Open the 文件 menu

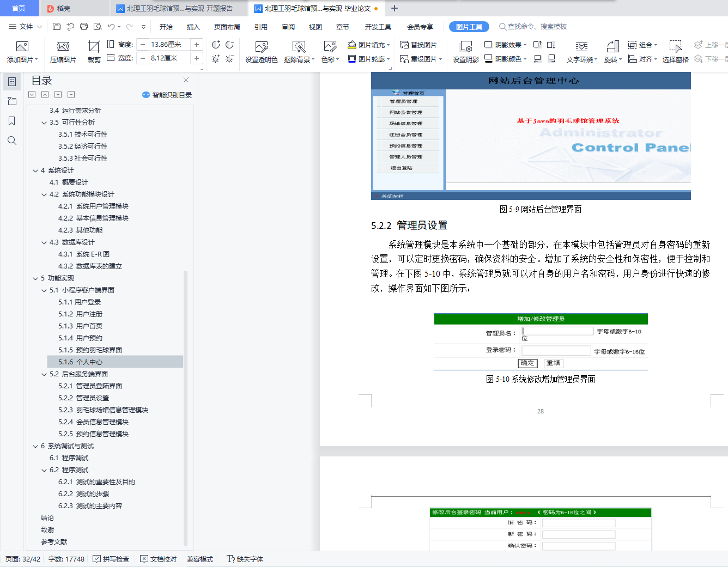point(26,26)
